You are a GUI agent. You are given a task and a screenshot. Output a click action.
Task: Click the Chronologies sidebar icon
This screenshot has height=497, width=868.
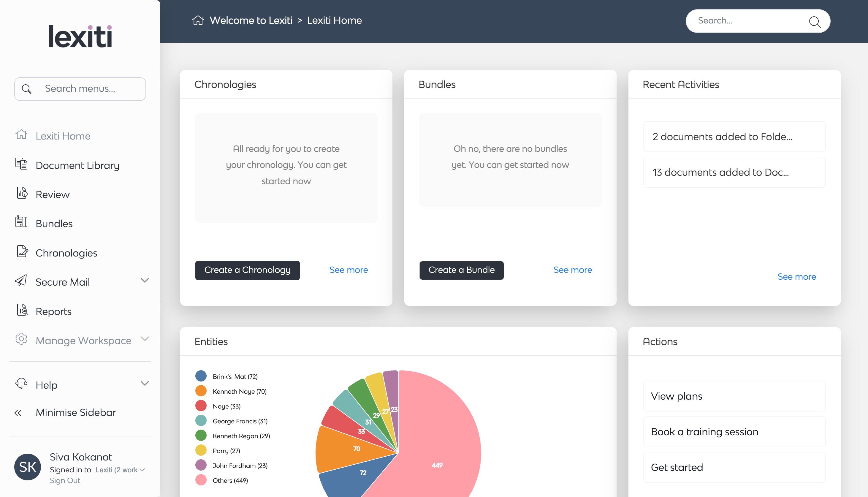[x=22, y=251]
